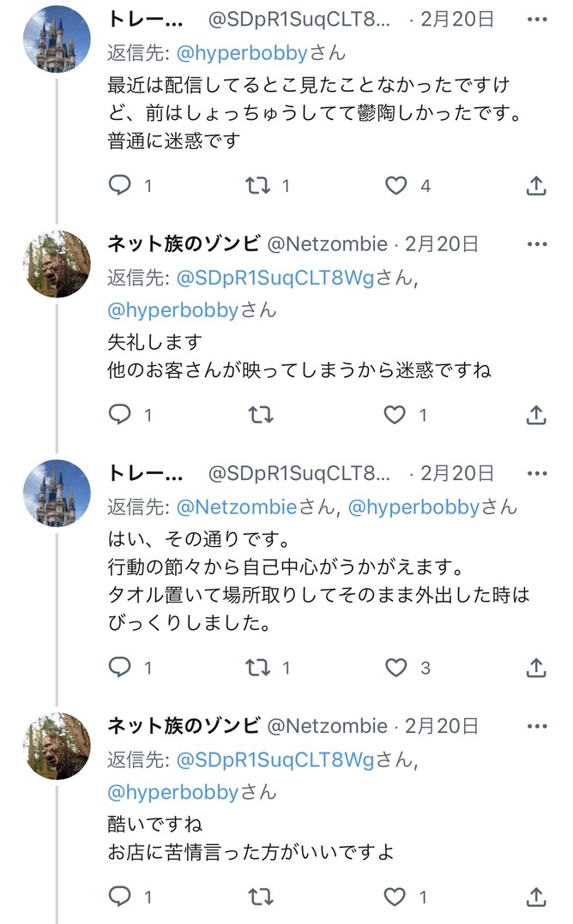Open ネット族のゾンビ avatar on last tweet
Image resolution: width=573 pixels, height=924 pixels.
[57, 746]
